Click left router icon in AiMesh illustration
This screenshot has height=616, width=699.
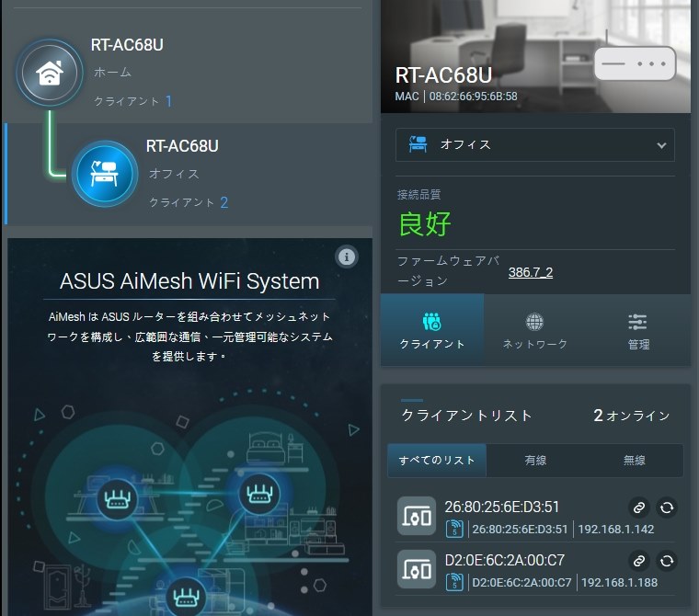pyautogui.click(x=117, y=499)
